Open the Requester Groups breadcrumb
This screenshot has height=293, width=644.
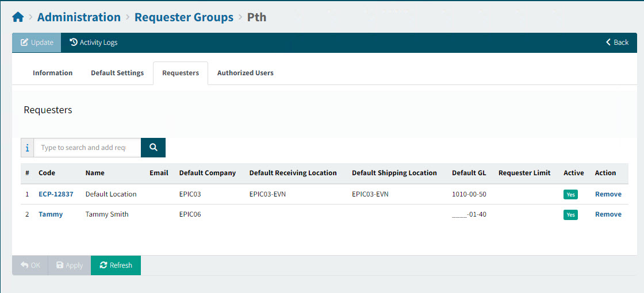pos(184,17)
